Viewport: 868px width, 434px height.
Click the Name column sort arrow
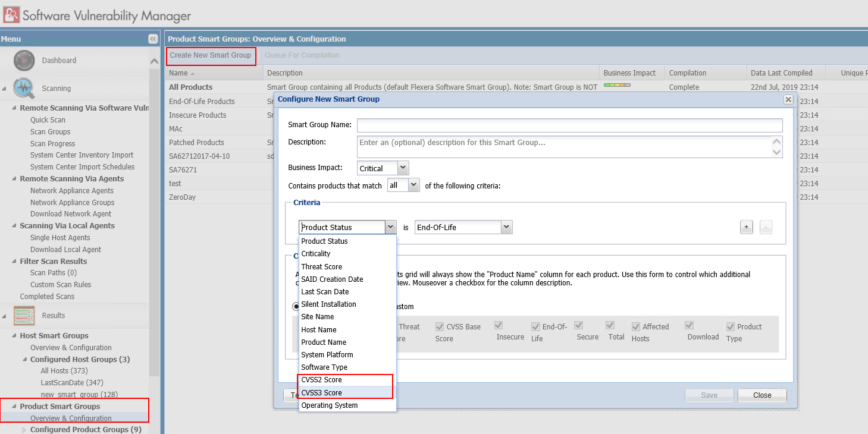[192, 74]
